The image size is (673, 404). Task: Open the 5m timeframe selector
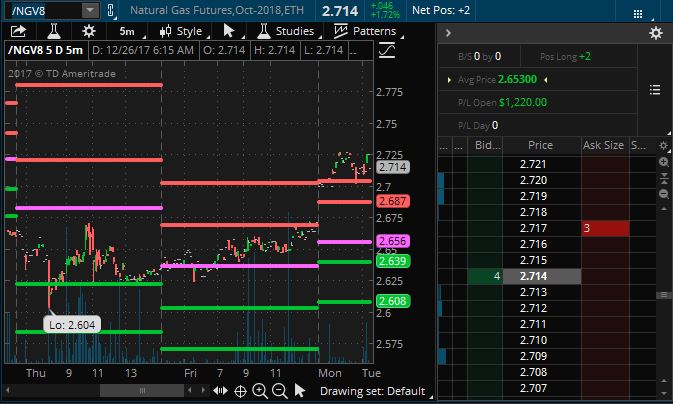tap(127, 31)
